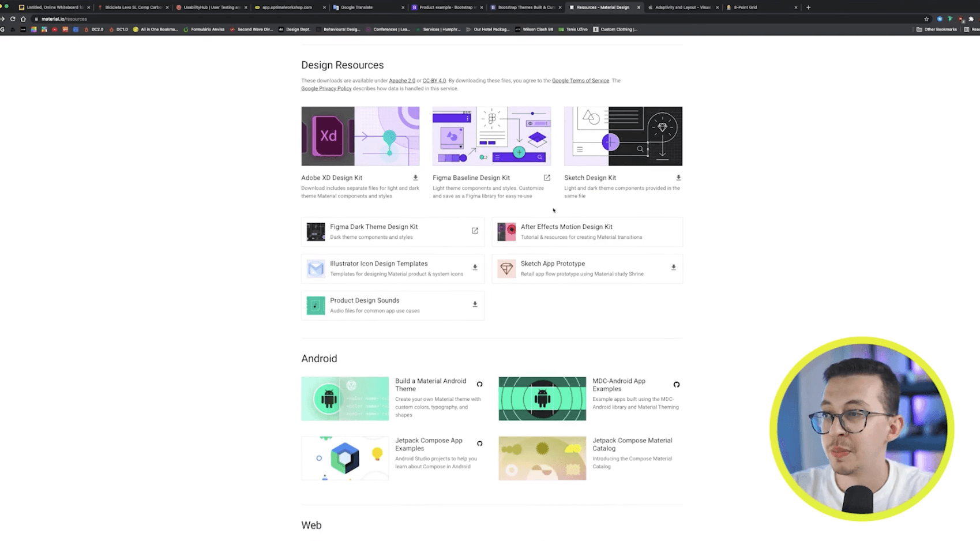Click the Sketch Design Kit thumbnail image
The height and width of the screenshot is (541, 980).
(623, 136)
